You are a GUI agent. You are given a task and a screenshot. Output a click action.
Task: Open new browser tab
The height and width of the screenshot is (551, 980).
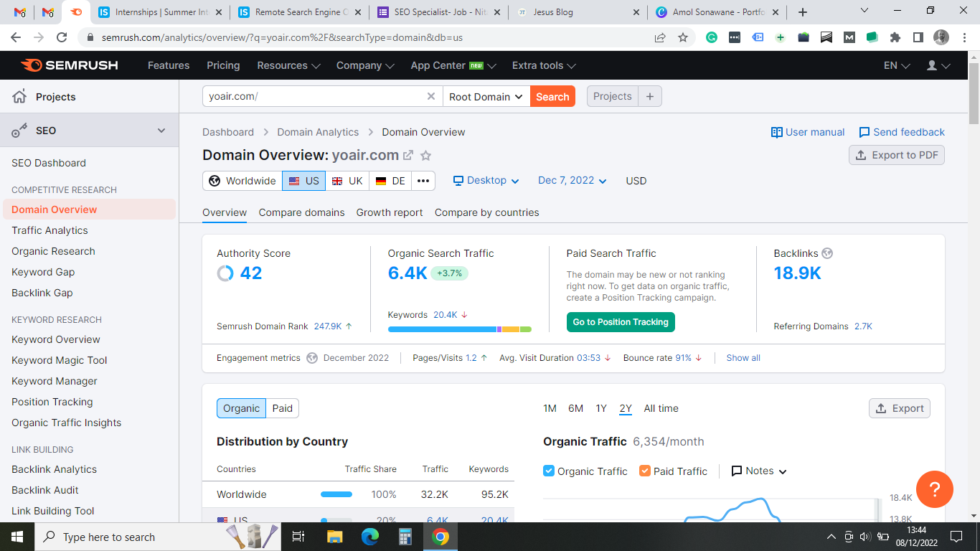click(x=803, y=12)
